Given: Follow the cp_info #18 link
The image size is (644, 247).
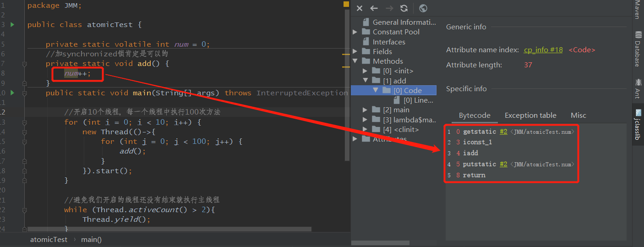Looking at the screenshot, I should tap(543, 49).
